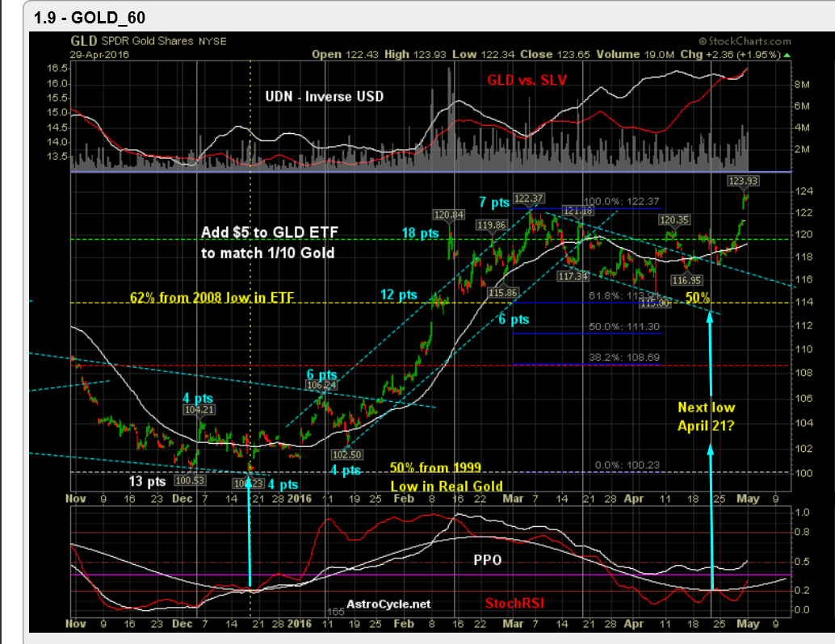Click 'SPDR Gold Shares NYSE' header text
Viewport: 835px width, 644px height.
(163, 41)
